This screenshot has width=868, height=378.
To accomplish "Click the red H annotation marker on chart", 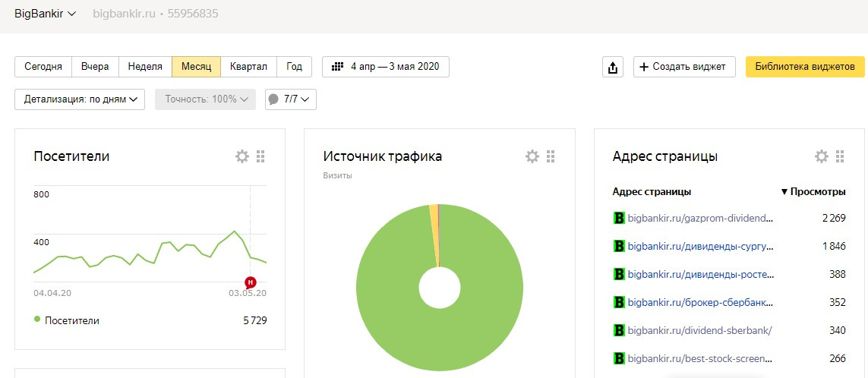I will pyautogui.click(x=250, y=282).
